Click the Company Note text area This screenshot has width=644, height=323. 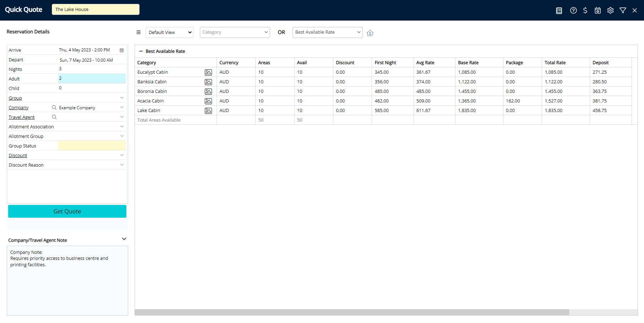[x=67, y=280]
